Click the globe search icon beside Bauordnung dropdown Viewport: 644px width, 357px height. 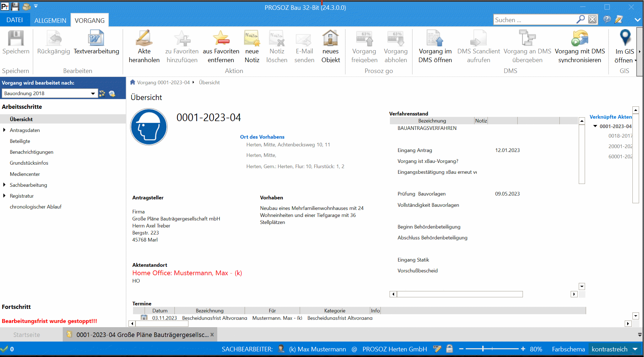[x=112, y=93]
